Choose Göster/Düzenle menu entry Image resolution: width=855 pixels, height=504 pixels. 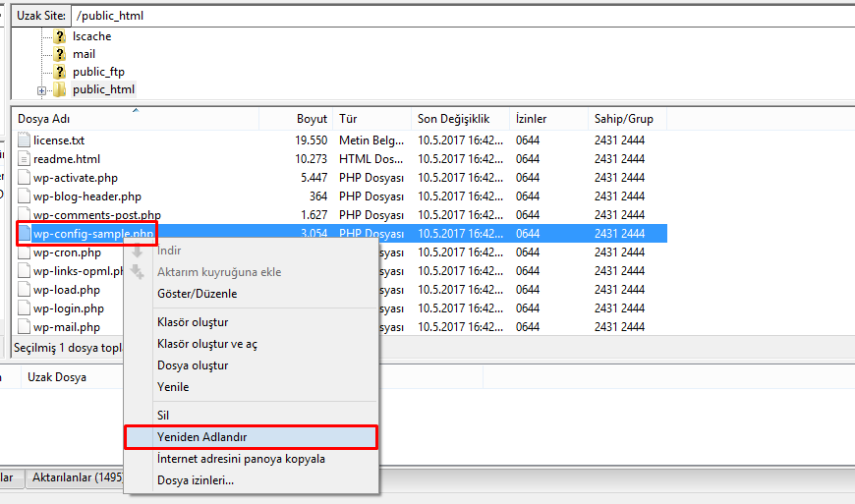click(197, 294)
